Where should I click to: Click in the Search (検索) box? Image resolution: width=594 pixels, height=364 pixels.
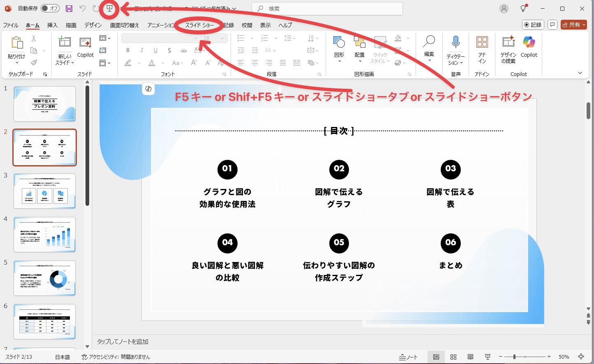coord(327,9)
